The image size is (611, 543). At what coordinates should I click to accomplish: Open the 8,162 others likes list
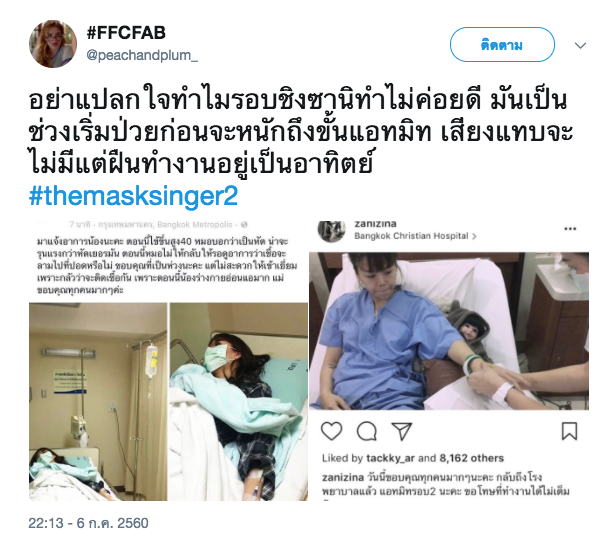(471, 458)
